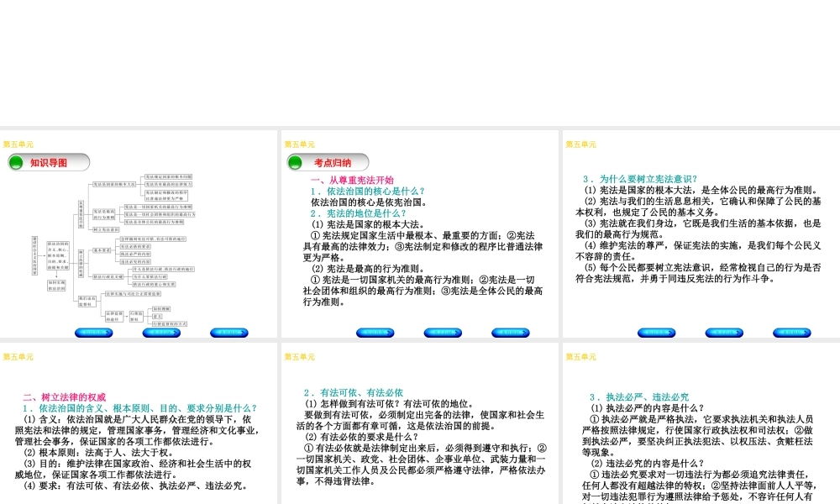This screenshot has height=504, width=840.
Task: Click the right blue button on the 知识导图 slide
Action: 229,333
